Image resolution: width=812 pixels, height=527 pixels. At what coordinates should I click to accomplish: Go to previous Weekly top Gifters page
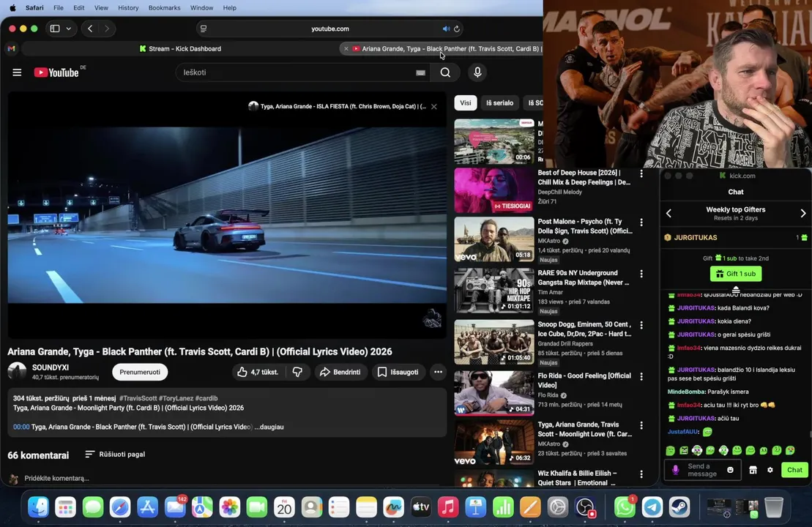pos(668,213)
